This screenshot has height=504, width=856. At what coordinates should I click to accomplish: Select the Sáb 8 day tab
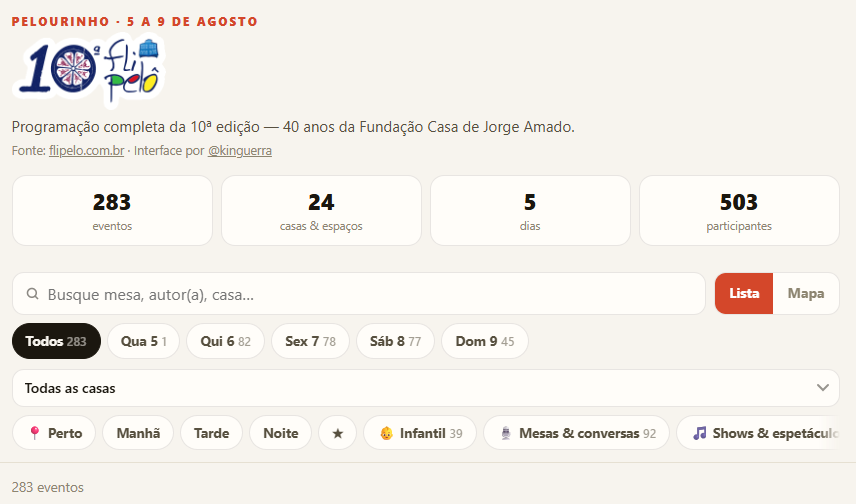click(395, 341)
